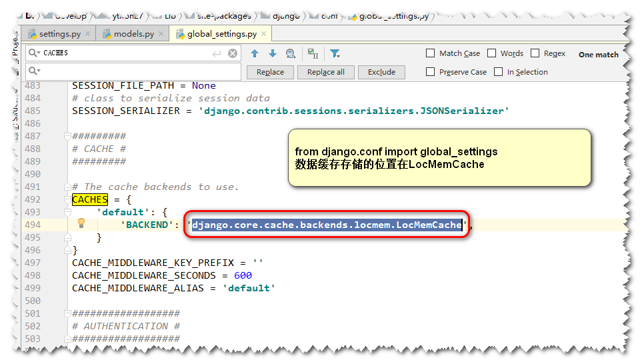
Task: Click fold end marker at line 496
Action: (x=67, y=251)
